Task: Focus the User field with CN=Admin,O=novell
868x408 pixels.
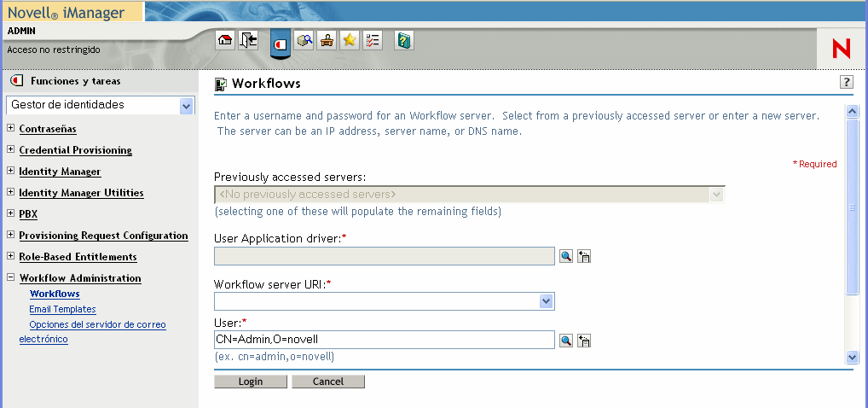Action: click(385, 340)
